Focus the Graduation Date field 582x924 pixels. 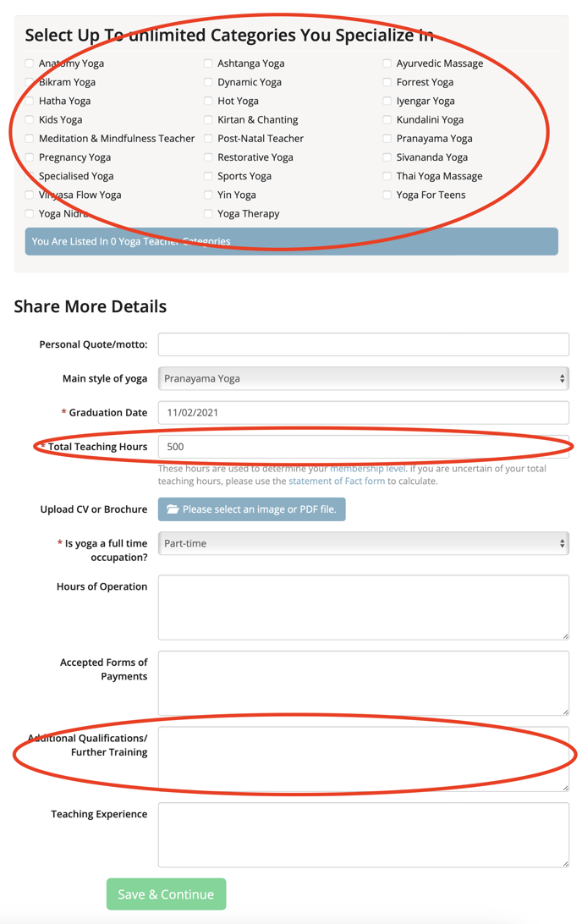coord(363,413)
